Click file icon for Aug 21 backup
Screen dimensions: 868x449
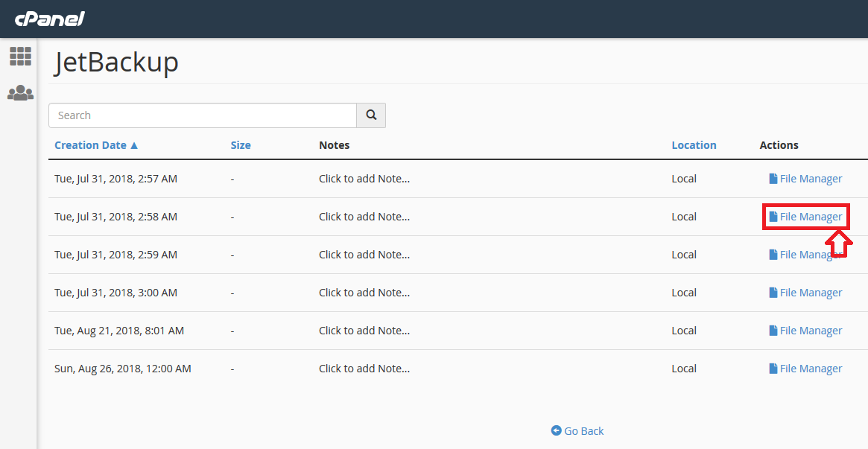point(773,331)
